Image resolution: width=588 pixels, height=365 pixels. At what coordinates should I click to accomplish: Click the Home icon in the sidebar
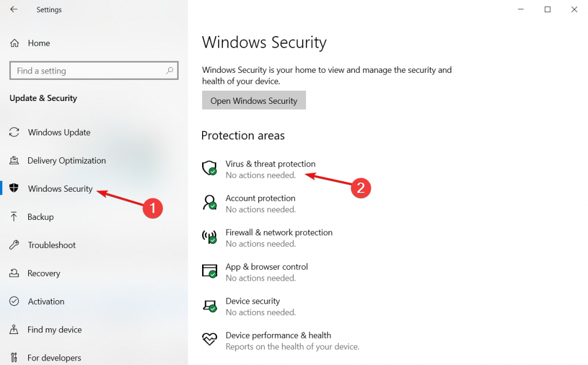[13, 42]
